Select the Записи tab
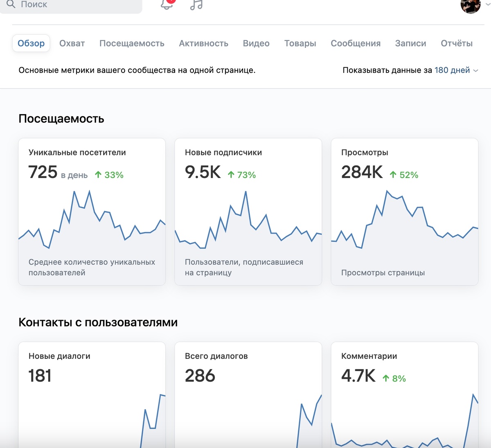The height and width of the screenshot is (448, 491). pos(410,43)
